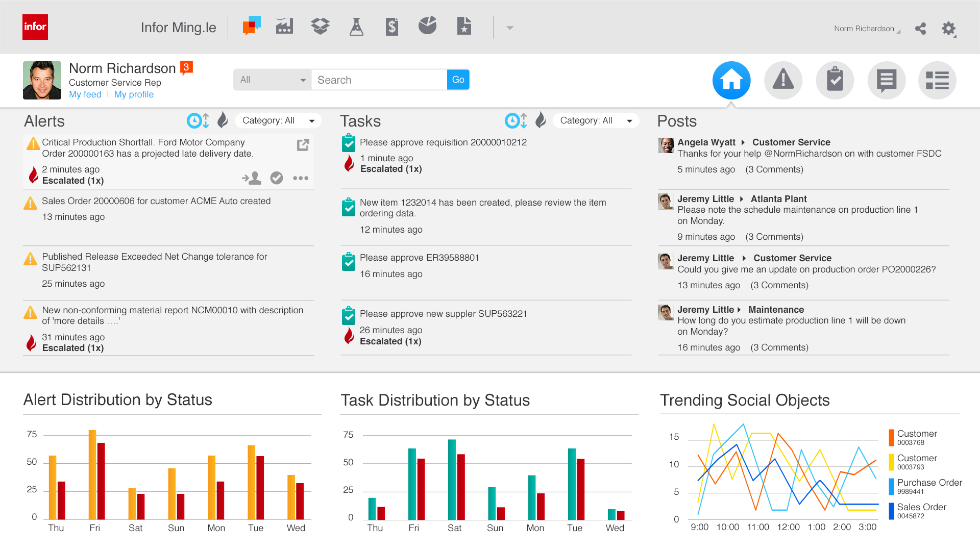This screenshot has width=980, height=551.
Task: Switch to the Alerts warning-triangle tab
Action: (783, 80)
